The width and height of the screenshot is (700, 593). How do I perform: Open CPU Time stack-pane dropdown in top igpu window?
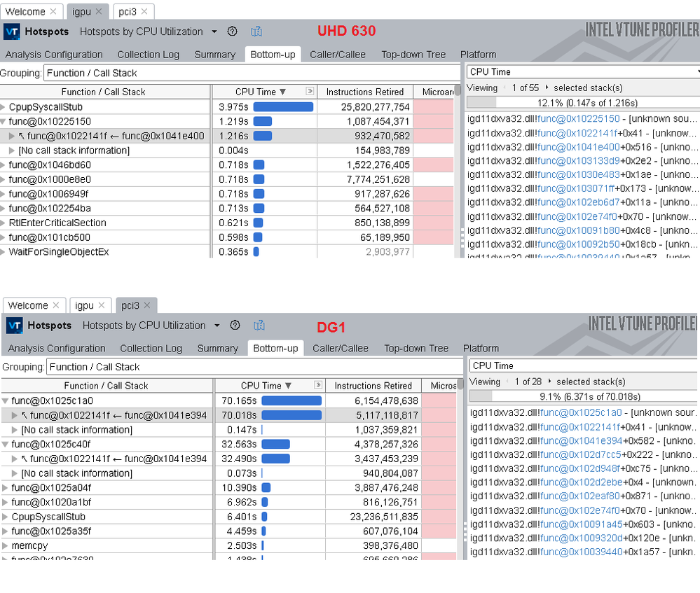[583, 72]
